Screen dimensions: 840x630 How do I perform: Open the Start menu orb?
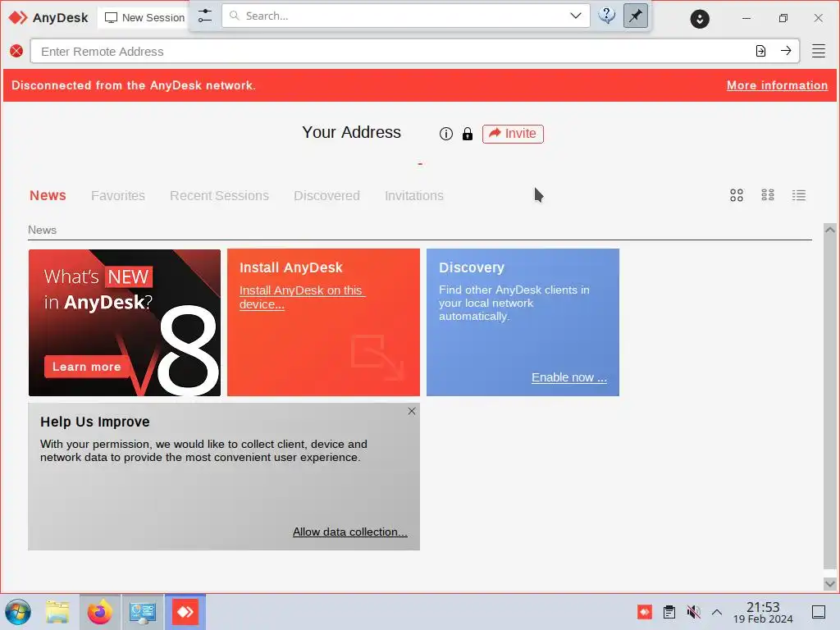18,612
